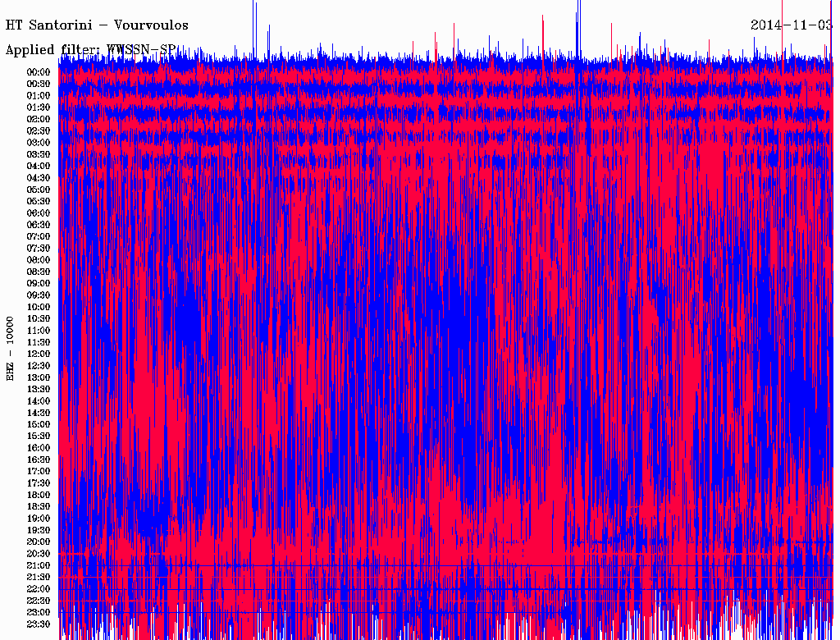This screenshot has width=840, height=640.
Task: Select the 04:30 time row label
Action: pos(39,178)
